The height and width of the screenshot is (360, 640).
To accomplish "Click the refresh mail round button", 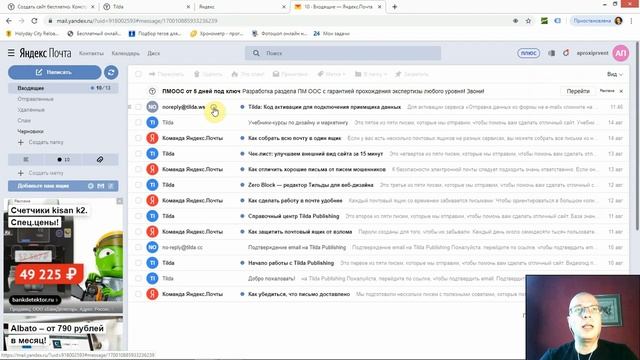I will coord(111,72).
